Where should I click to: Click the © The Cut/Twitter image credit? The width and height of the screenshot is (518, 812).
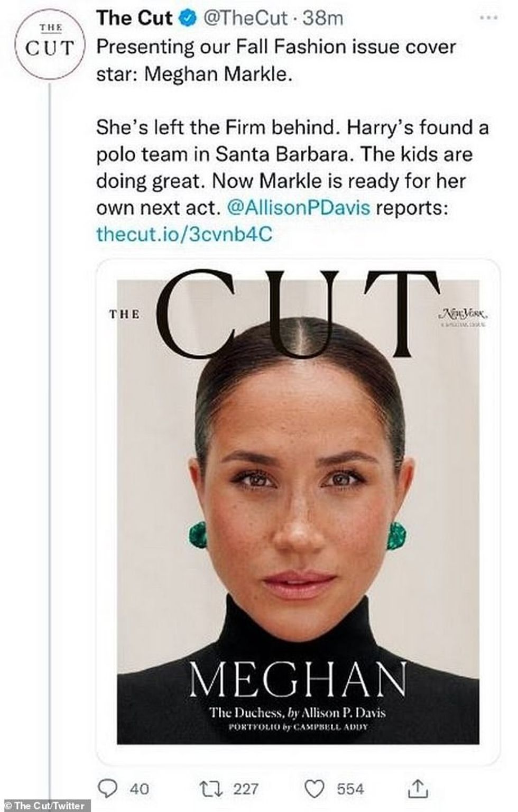[44, 806]
